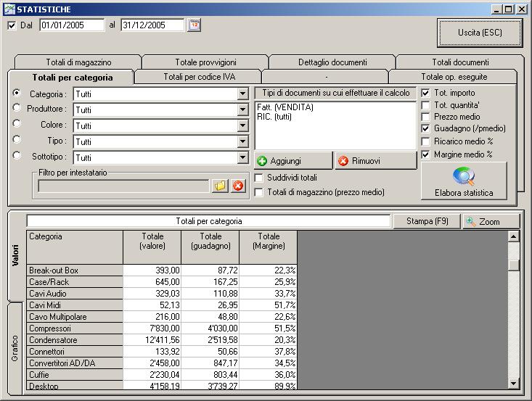Click the Totale (valore) column header

coord(152,247)
